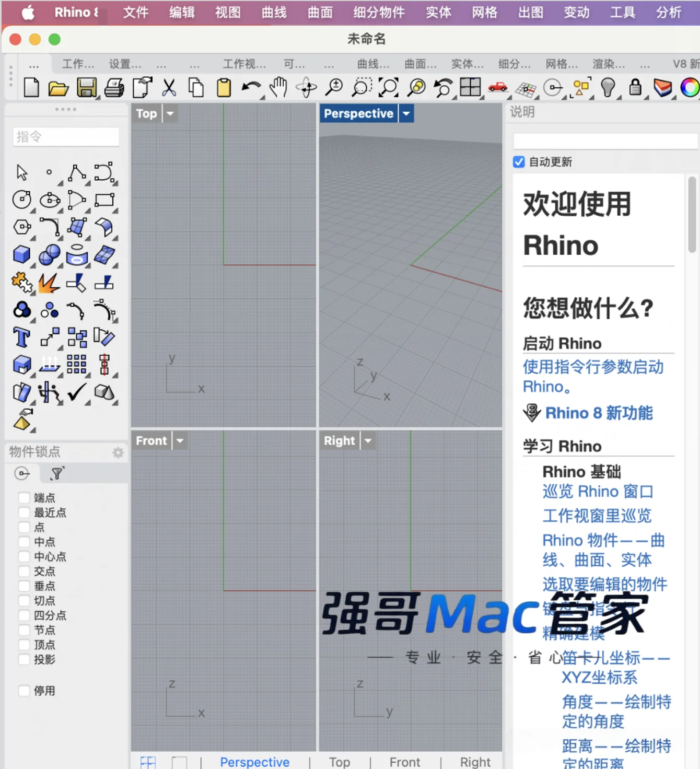Open the color wheel icon
This screenshot has height=769, width=700.
[x=690, y=87]
